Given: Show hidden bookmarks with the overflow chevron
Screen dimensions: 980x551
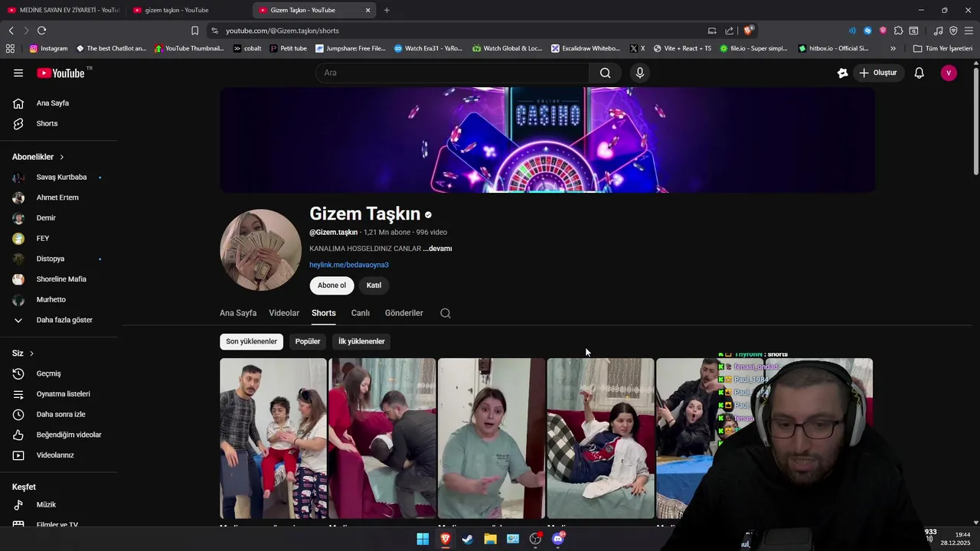Looking at the screenshot, I should (x=893, y=48).
